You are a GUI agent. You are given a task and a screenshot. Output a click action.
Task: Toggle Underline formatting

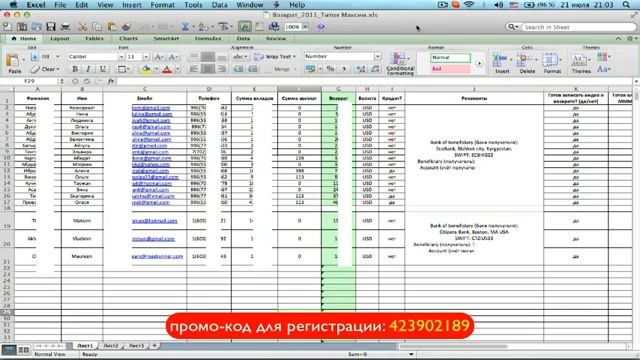(102, 69)
